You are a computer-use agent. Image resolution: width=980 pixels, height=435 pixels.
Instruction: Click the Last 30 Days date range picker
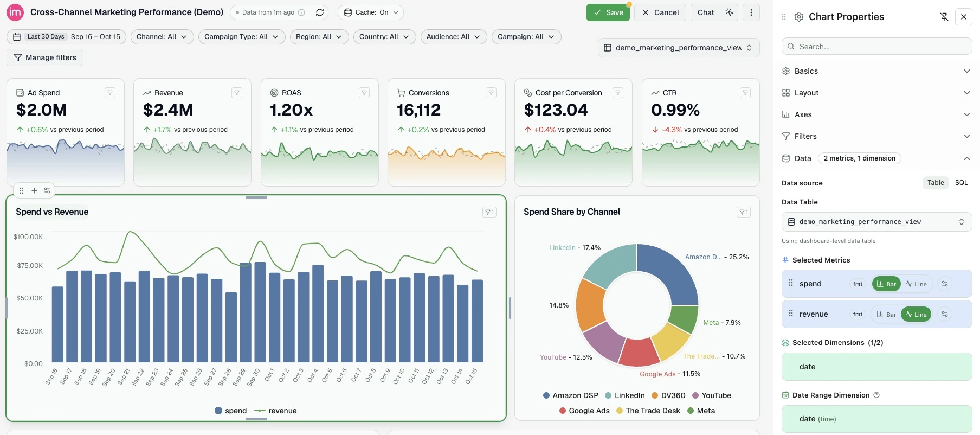(x=66, y=37)
